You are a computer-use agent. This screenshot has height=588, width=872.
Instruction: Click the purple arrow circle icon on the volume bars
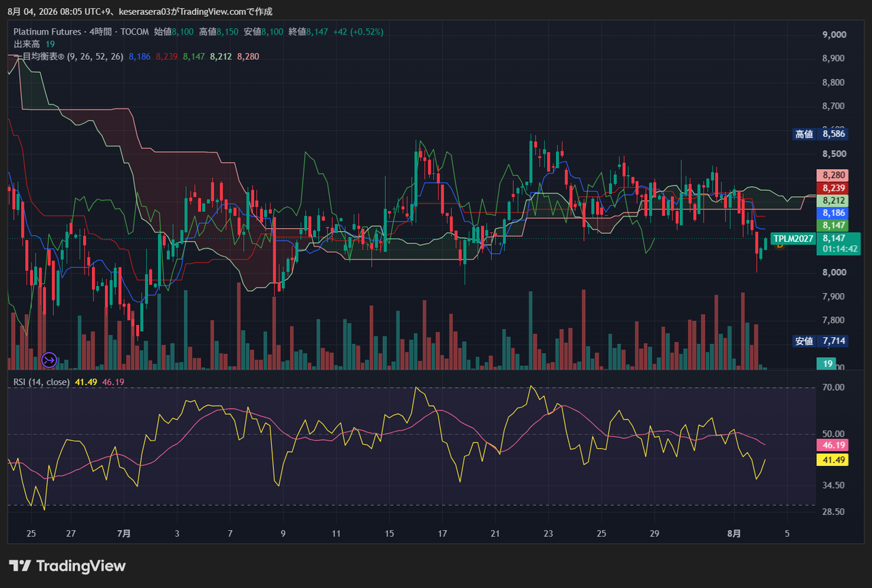point(49,359)
